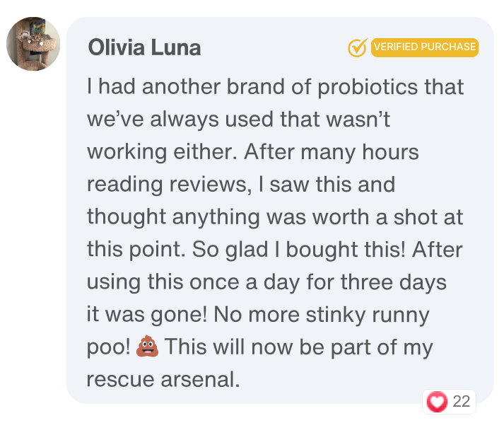504x423 pixels.
Task: Click the VERIFIED PURCHASE badge
Action: [424, 47]
